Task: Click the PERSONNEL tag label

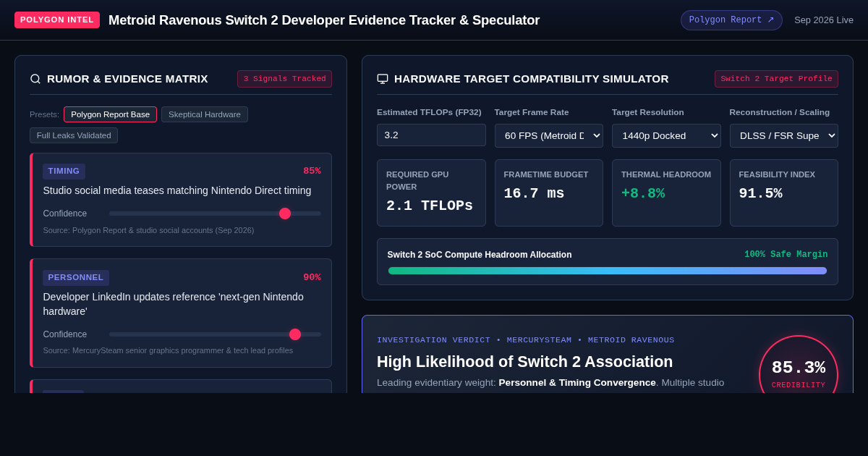Action: click(x=76, y=278)
